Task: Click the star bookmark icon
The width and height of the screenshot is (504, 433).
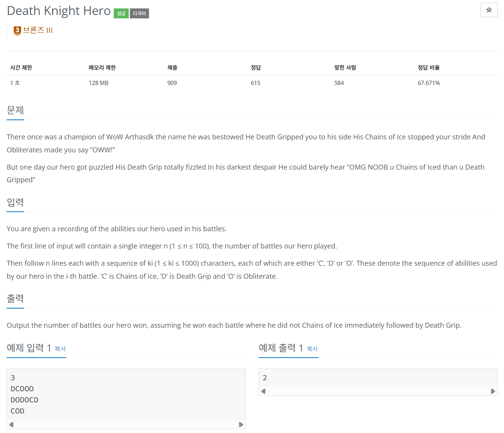Action: [489, 10]
